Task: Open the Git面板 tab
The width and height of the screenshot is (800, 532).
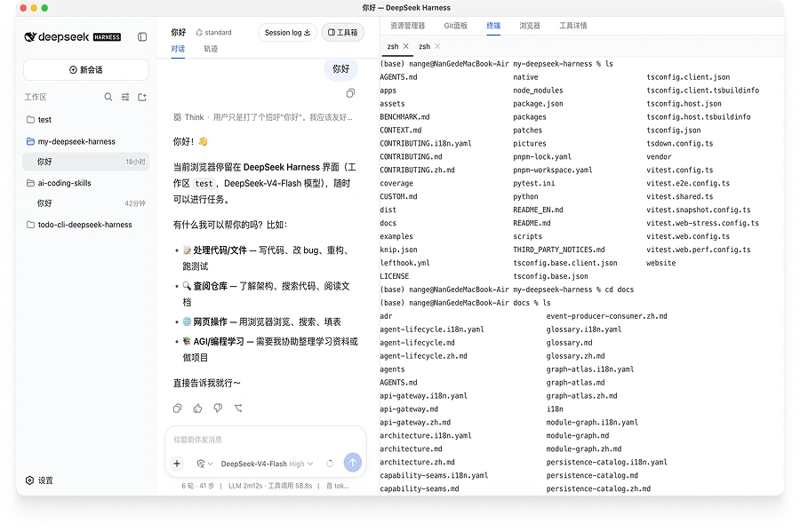Action: coord(456,26)
